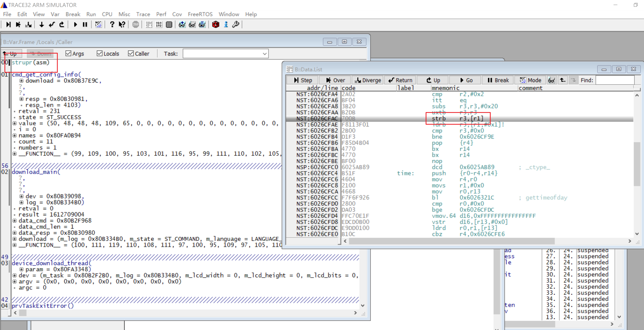Screen dimensions: 644x330
Task: Click the download_main( frame entry
Action: pos(36,172)
